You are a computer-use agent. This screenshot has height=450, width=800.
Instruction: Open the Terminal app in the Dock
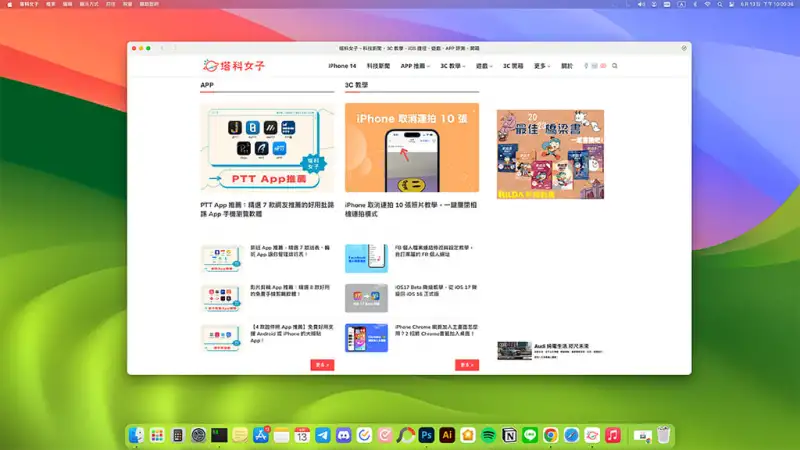click(x=219, y=435)
